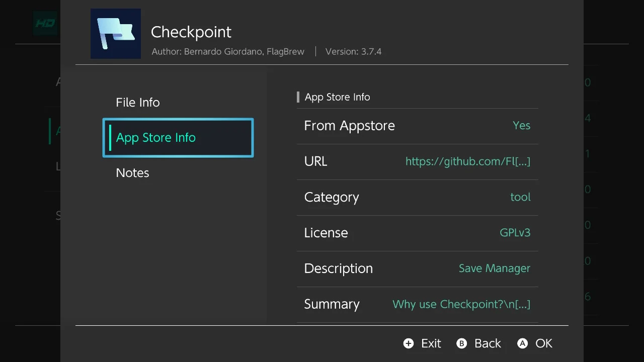Select the App Store Info tab
Screen dimensions: 644x362
(178, 138)
